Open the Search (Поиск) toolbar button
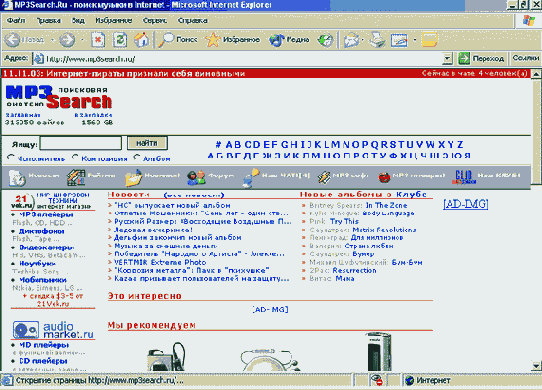Image resolution: width=542 pixels, height=390 pixels. click(x=178, y=40)
